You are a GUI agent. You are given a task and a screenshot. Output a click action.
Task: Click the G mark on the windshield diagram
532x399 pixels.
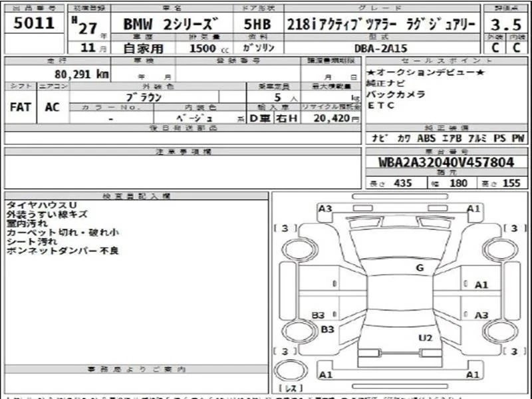[x=420, y=268]
